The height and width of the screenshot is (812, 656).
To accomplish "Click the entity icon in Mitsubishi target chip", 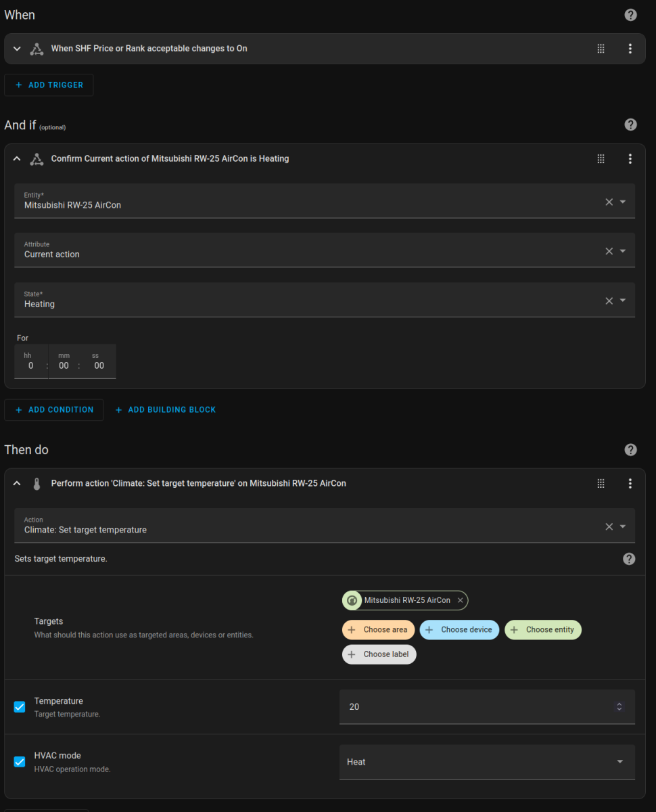I will coord(352,600).
